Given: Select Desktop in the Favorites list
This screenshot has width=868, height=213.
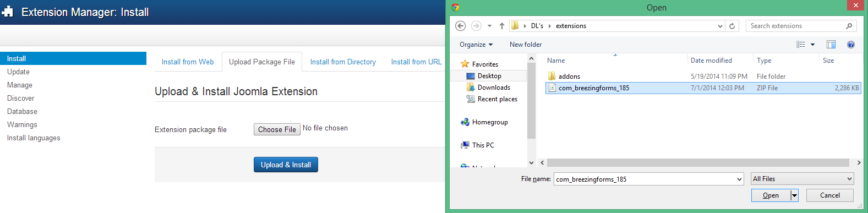Looking at the screenshot, I should [489, 76].
